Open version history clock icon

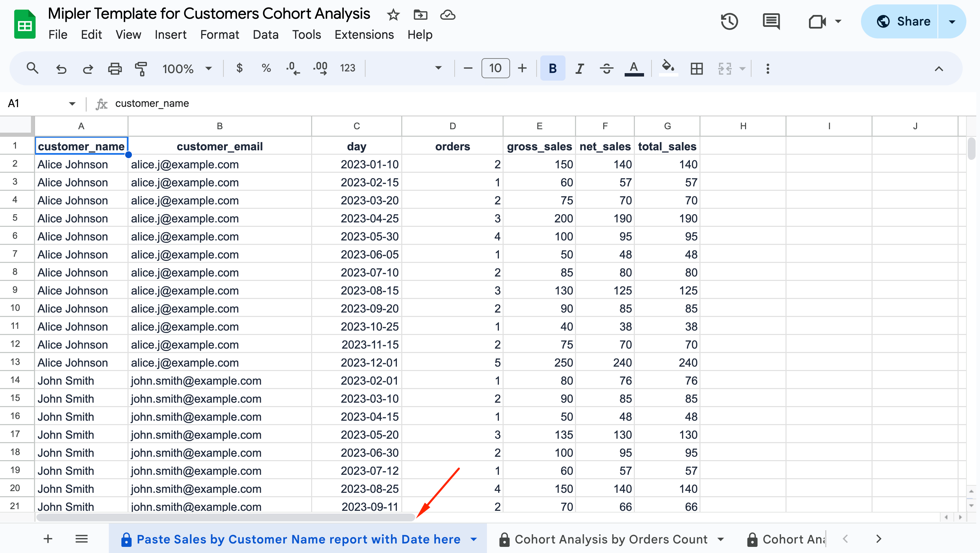pyautogui.click(x=729, y=21)
